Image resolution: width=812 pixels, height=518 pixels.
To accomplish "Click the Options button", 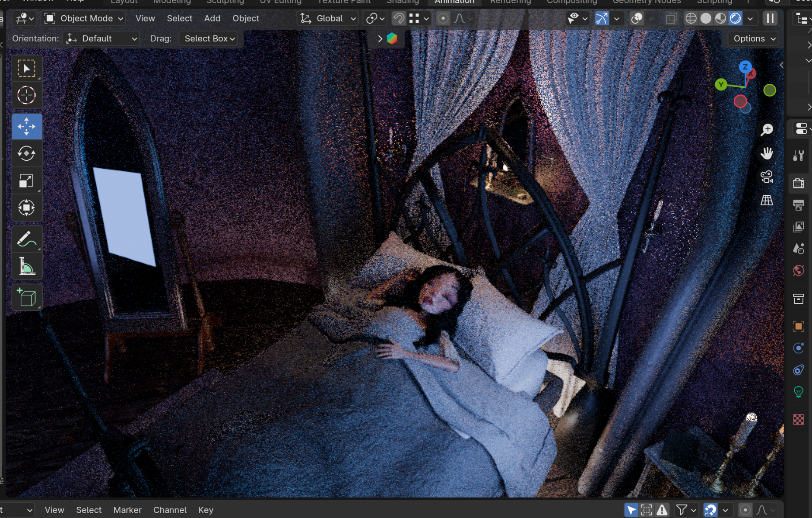I will tap(754, 38).
